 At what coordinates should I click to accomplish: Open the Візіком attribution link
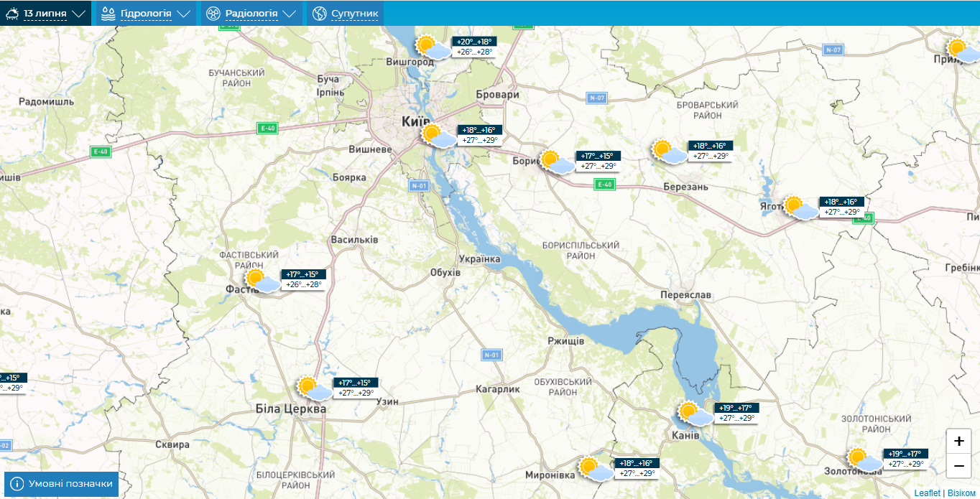[x=963, y=493]
